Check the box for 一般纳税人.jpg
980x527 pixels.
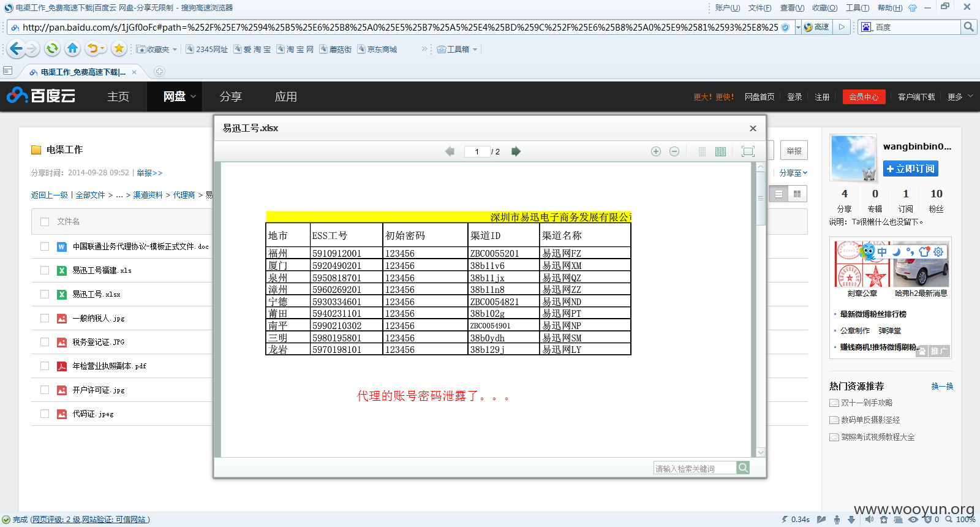pyautogui.click(x=45, y=318)
